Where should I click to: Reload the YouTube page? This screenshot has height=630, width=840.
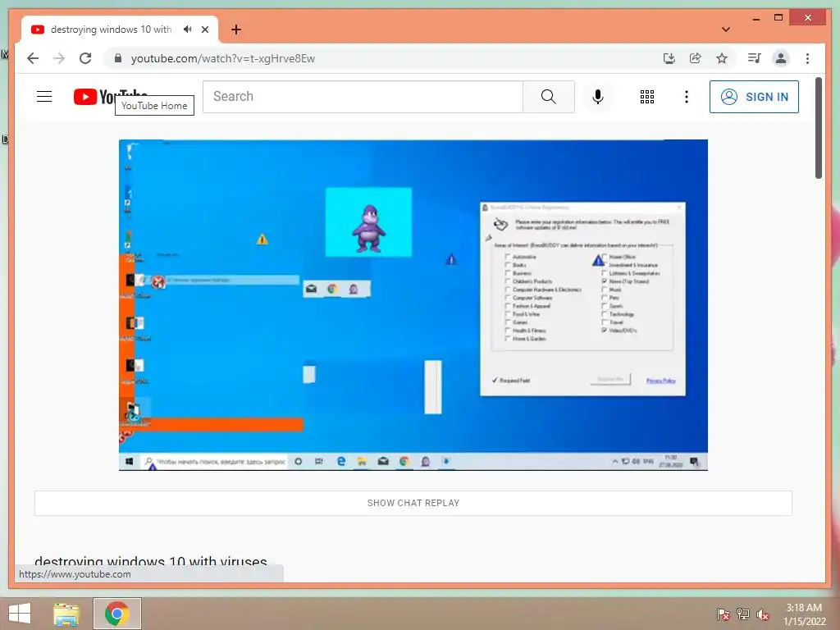(85, 58)
